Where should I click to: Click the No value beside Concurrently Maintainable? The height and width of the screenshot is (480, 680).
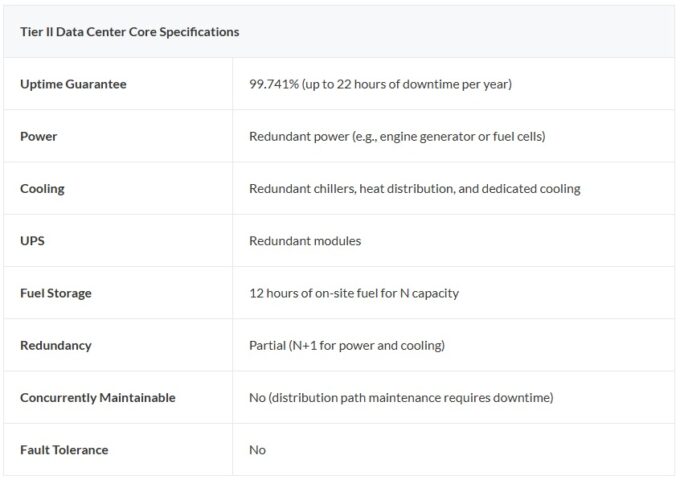pos(257,397)
